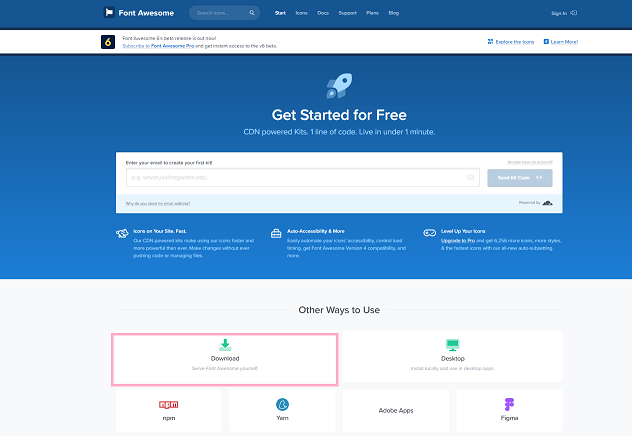This screenshot has height=436, width=632.
Task: Click the Powered by text
Action: coord(529,203)
